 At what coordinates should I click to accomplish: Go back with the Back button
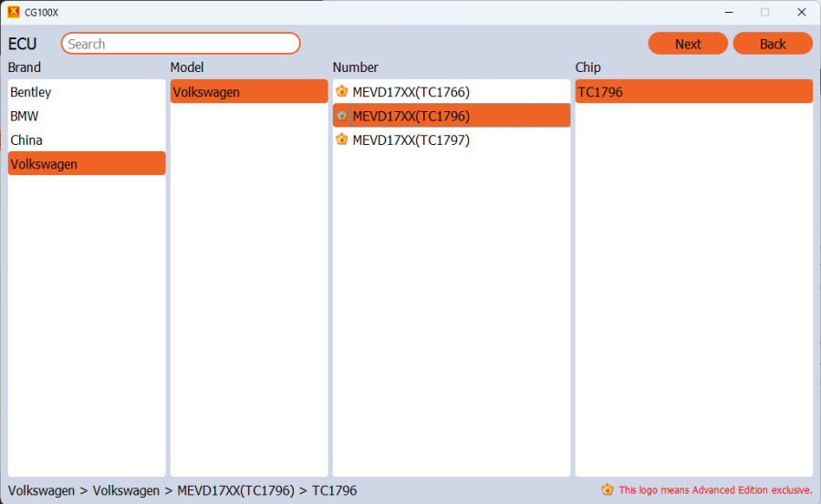tap(773, 44)
